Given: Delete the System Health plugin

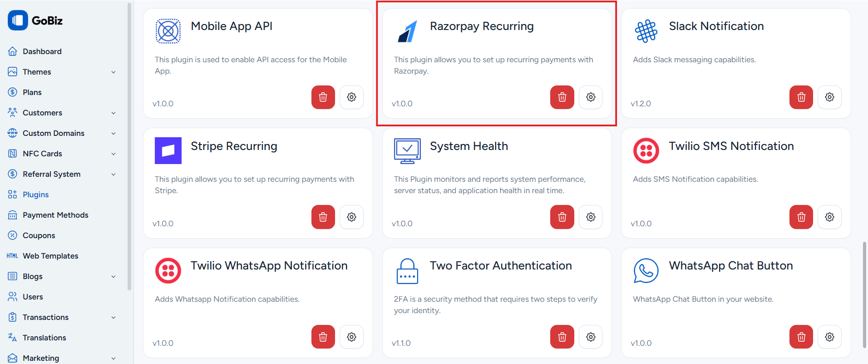Looking at the screenshot, I should [x=562, y=217].
